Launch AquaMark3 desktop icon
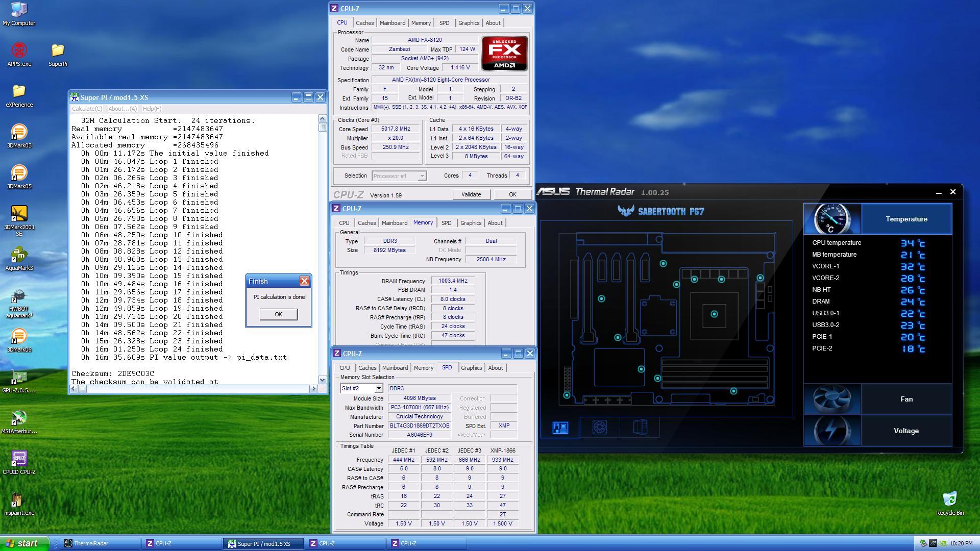Image resolution: width=980 pixels, height=551 pixels. pyautogui.click(x=19, y=259)
